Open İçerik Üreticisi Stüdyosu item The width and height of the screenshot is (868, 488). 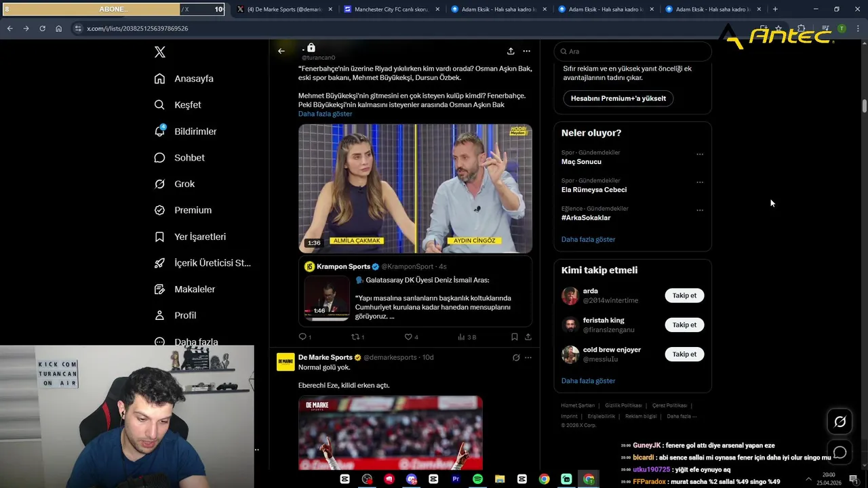pyautogui.click(x=203, y=263)
